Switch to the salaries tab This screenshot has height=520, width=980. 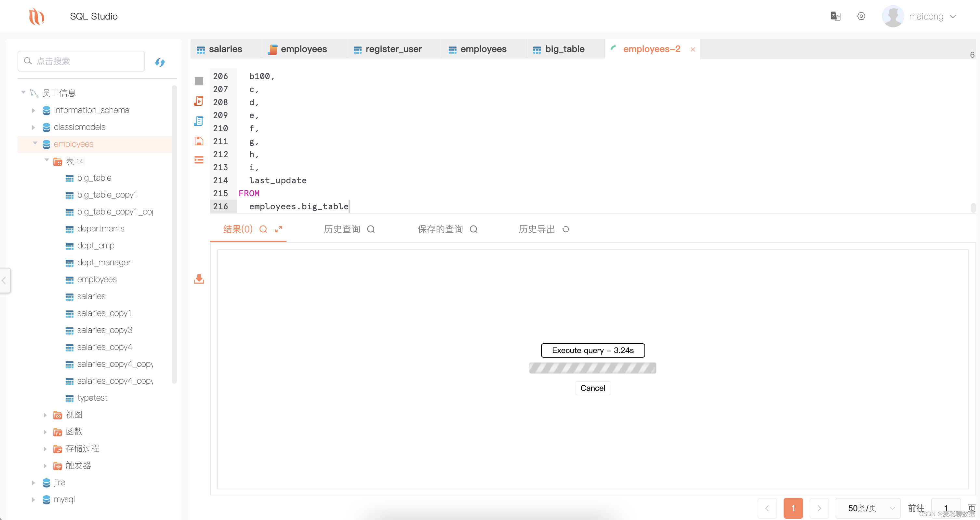coord(226,49)
